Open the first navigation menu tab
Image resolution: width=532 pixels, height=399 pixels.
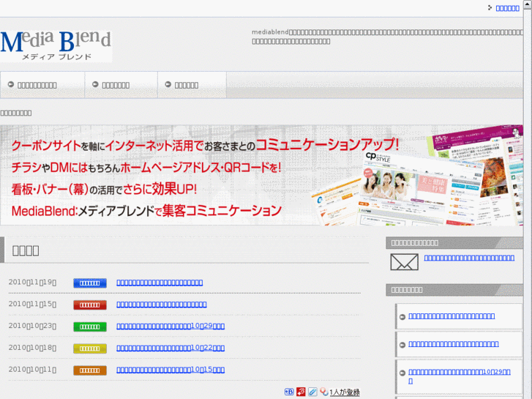tap(42, 85)
